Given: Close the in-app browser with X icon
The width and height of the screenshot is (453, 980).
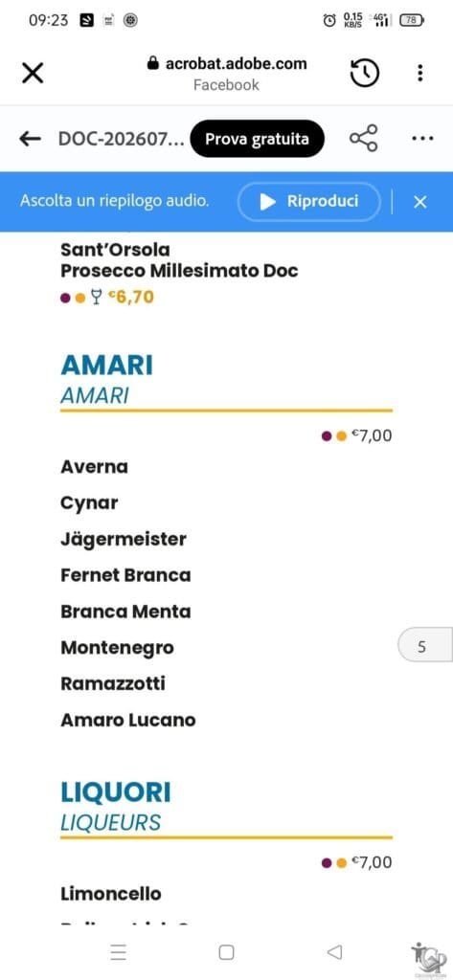Looking at the screenshot, I should point(33,73).
